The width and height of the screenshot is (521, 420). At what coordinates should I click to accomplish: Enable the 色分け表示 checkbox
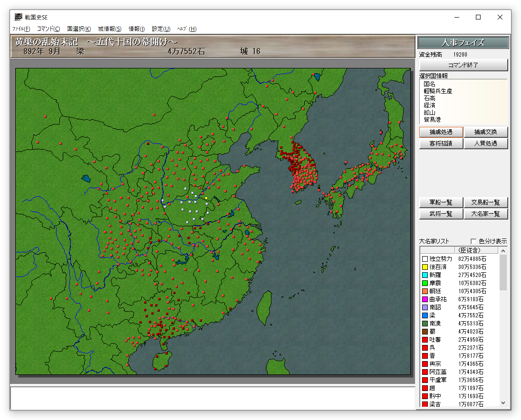point(473,241)
